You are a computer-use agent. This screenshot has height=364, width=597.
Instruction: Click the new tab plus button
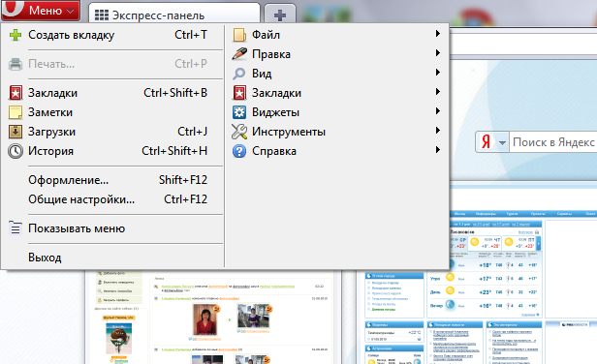point(280,15)
